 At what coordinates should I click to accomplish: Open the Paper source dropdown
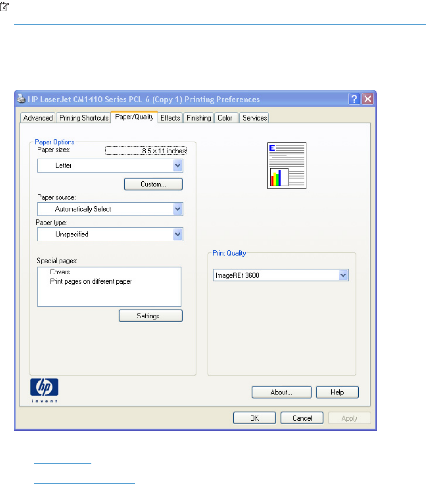tap(110, 209)
